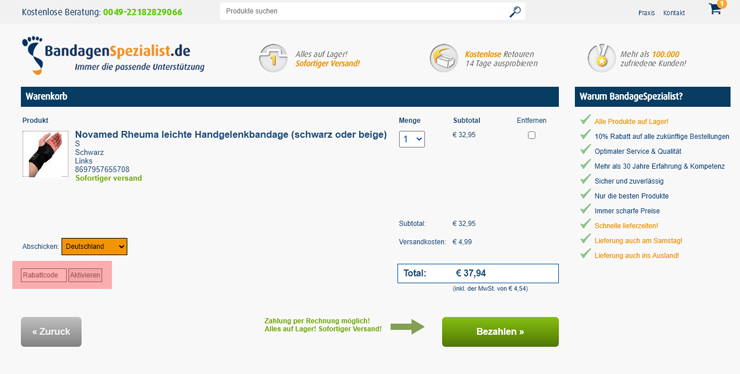Image resolution: width=740 pixels, height=374 pixels.
Task: Click the free returns box icon
Action: (x=443, y=58)
